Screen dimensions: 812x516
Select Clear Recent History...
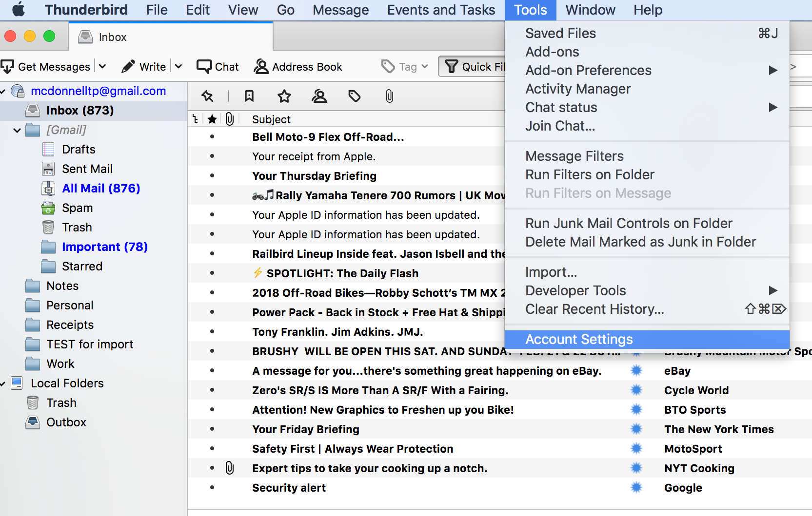[647, 309]
